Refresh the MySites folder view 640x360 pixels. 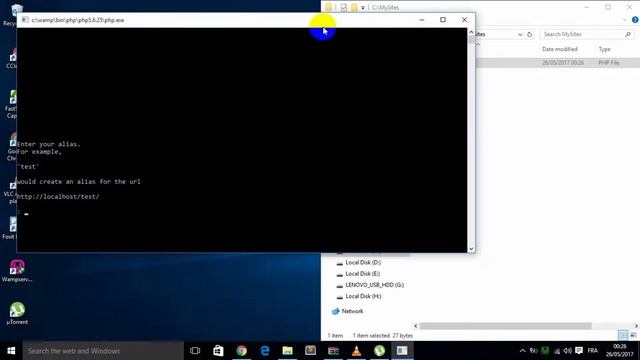pos(530,34)
